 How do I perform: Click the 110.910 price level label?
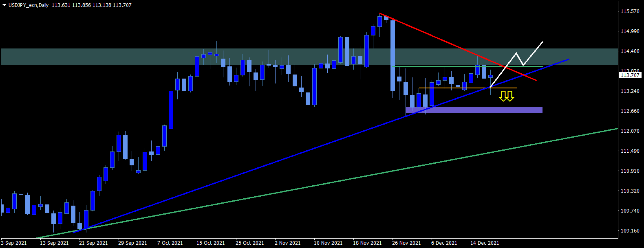point(630,171)
